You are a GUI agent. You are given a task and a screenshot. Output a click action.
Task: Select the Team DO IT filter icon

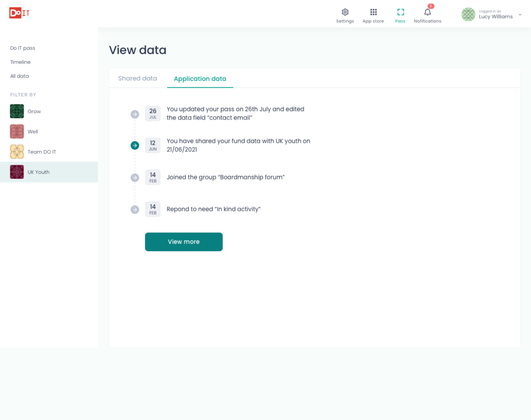(x=17, y=152)
